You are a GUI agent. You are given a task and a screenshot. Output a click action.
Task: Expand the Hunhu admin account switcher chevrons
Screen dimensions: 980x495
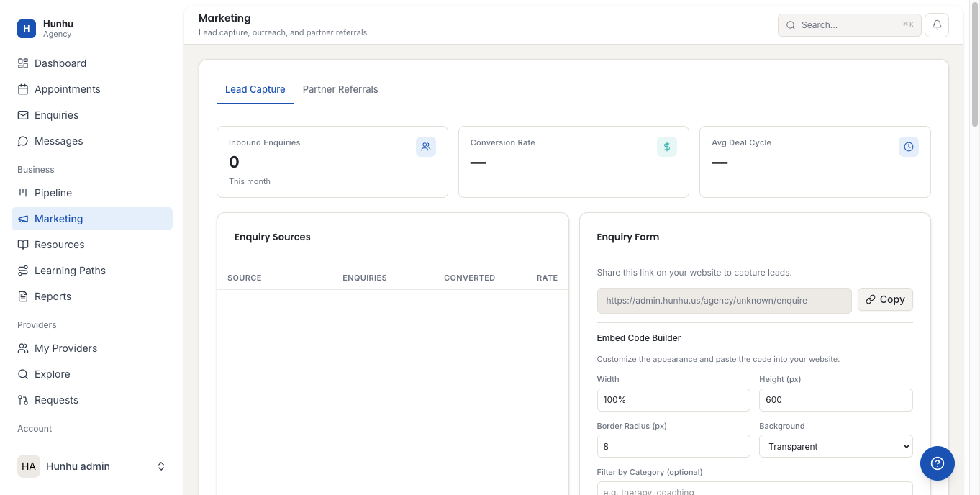pyautogui.click(x=161, y=466)
